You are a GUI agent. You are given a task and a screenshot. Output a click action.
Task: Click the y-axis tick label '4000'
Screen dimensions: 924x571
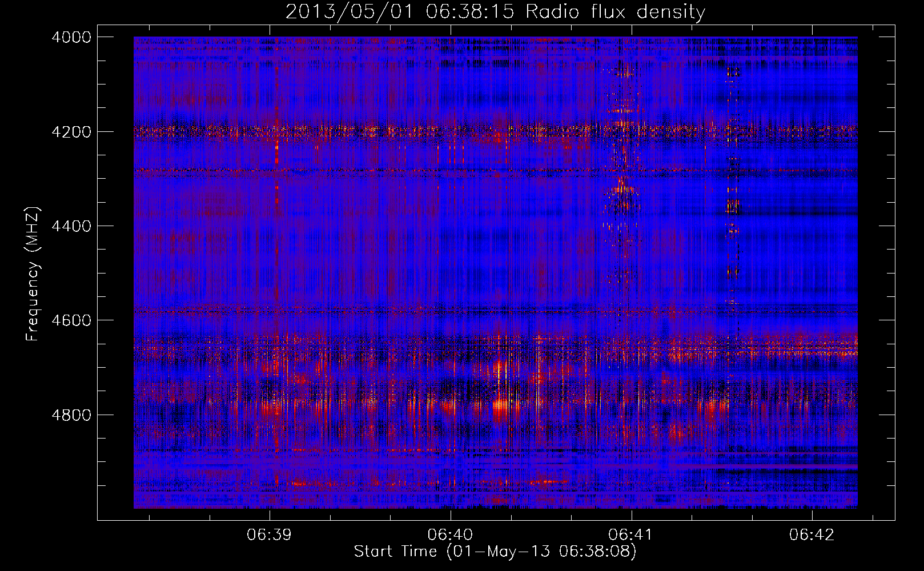[71, 37]
